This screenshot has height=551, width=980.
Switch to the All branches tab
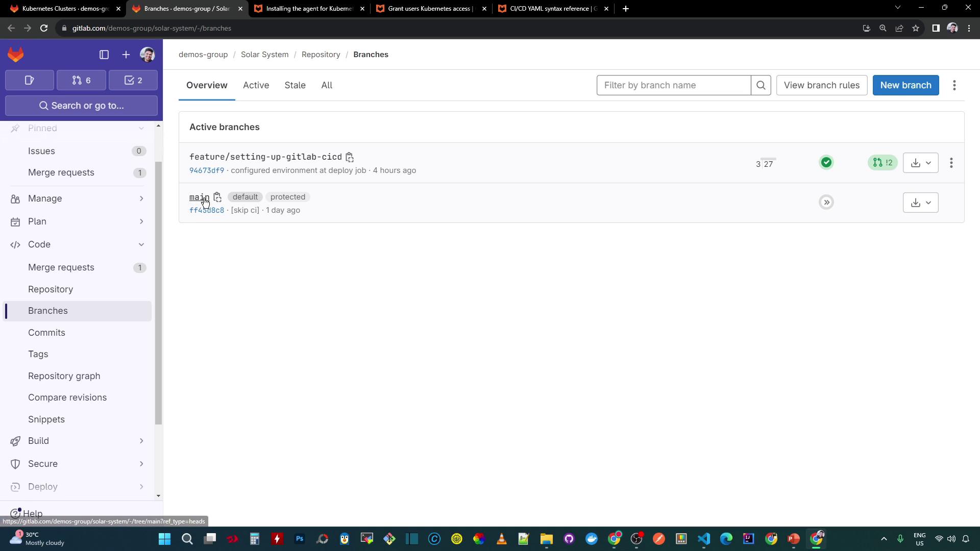point(327,85)
